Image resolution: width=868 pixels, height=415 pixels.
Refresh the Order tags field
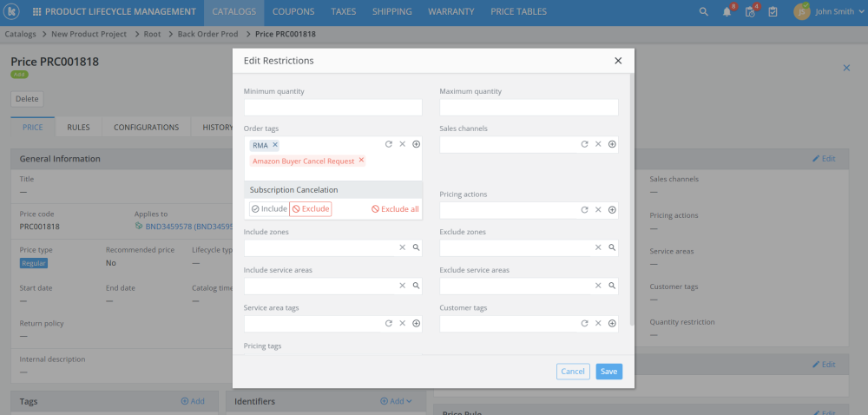tap(389, 144)
